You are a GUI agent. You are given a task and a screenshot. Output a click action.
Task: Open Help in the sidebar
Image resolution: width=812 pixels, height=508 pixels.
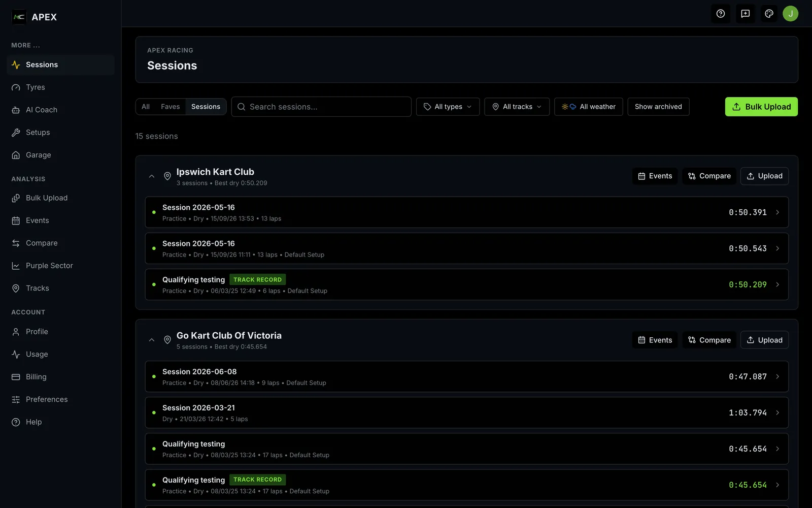coord(60,422)
